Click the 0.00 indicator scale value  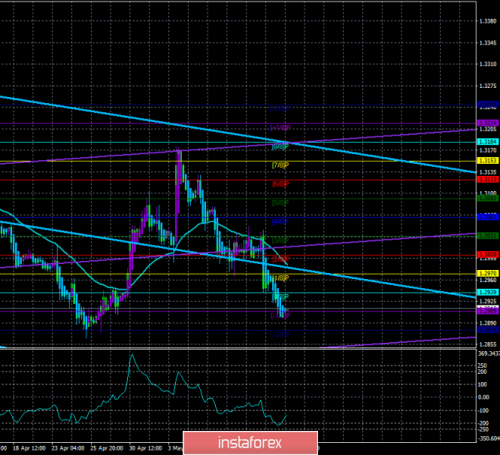pyautogui.click(x=484, y=397)
